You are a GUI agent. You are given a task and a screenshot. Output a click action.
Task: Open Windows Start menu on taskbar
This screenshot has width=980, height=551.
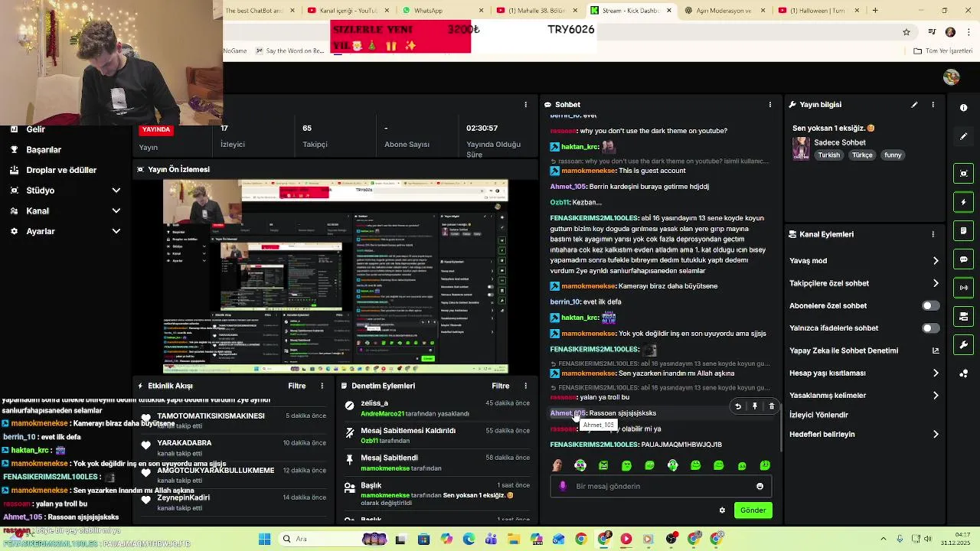[x=264, y=540]
